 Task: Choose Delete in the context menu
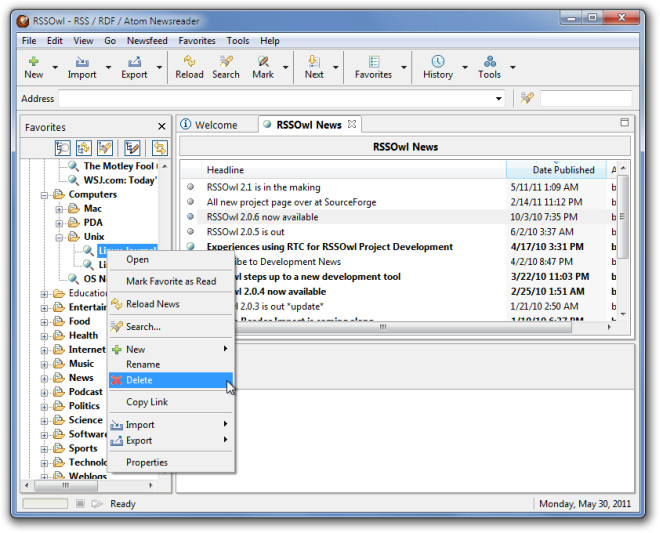(171, 380)
